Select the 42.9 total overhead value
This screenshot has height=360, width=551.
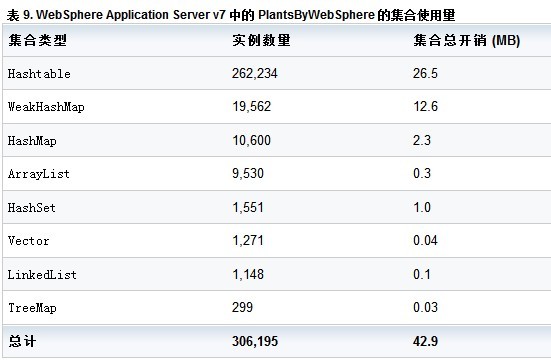425,341
